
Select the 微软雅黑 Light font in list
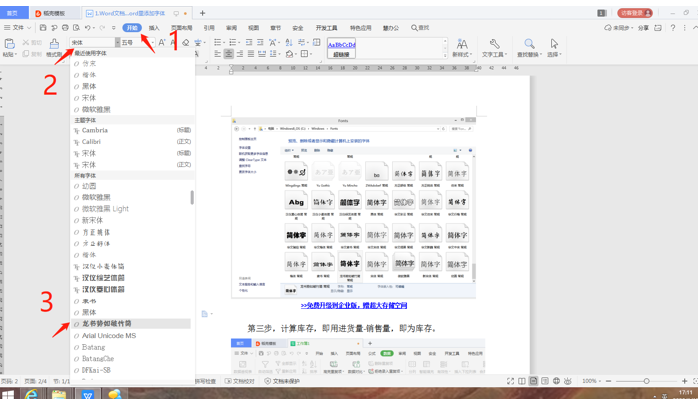[x=105, y=209]
